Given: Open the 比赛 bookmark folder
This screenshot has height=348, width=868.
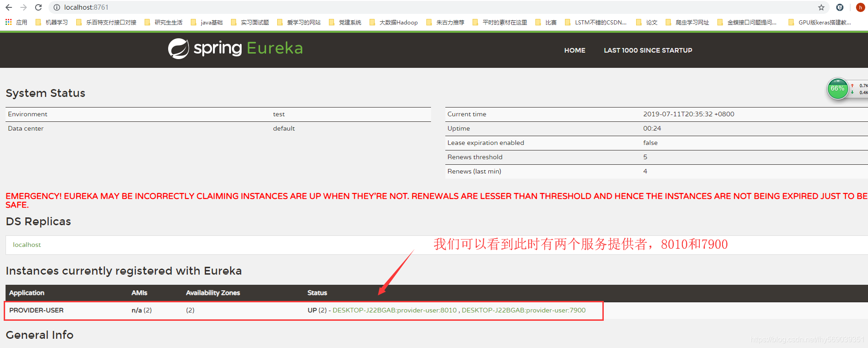Looking at the screenshot, I should point(546,22).
